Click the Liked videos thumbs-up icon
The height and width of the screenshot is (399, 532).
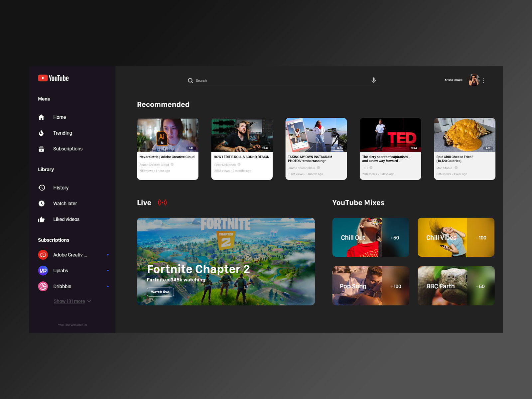pyautogui.click(x=41, y=219)
